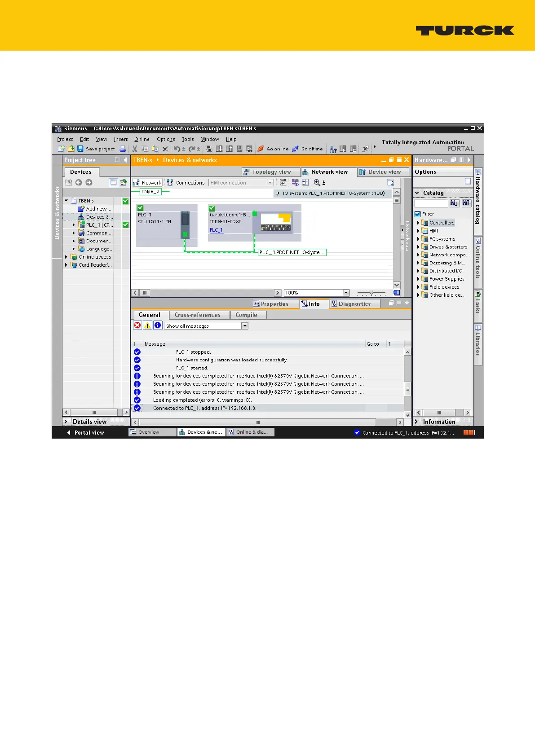
Task: Open the Show all messages dropdown
Action: point(245,326)
